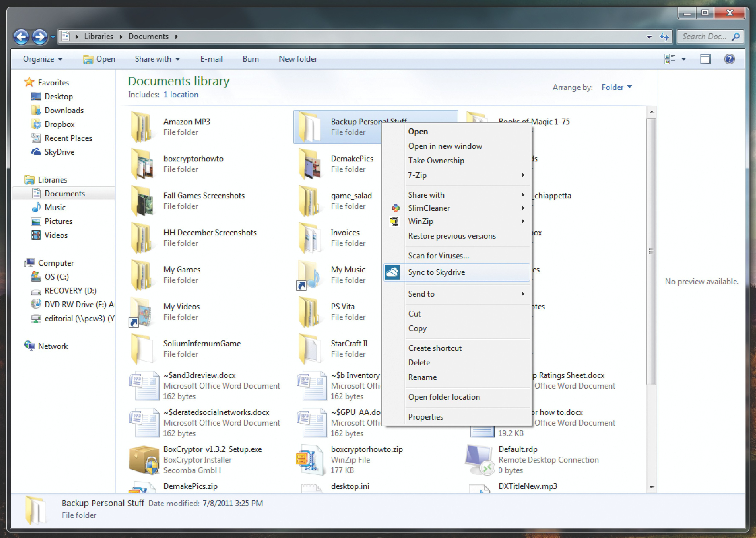756x538 pixels.
Task: Expand the Organize dropdown menu
Action: tap(42, 59)
